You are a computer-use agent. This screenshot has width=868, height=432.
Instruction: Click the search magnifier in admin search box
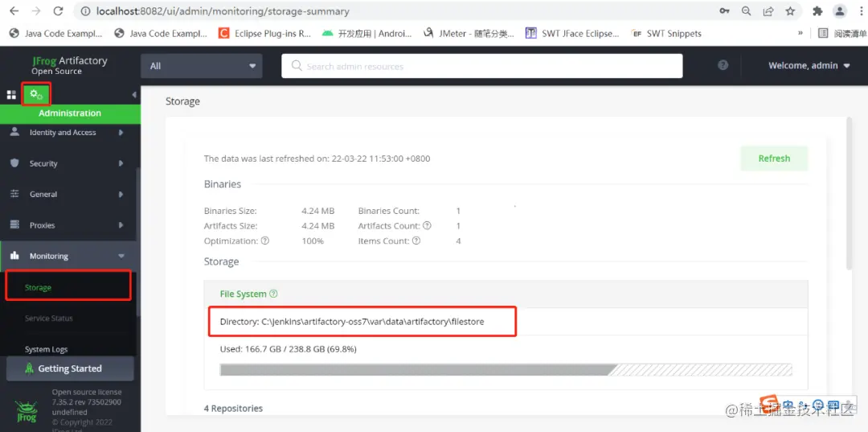click(x=297, y=66)
